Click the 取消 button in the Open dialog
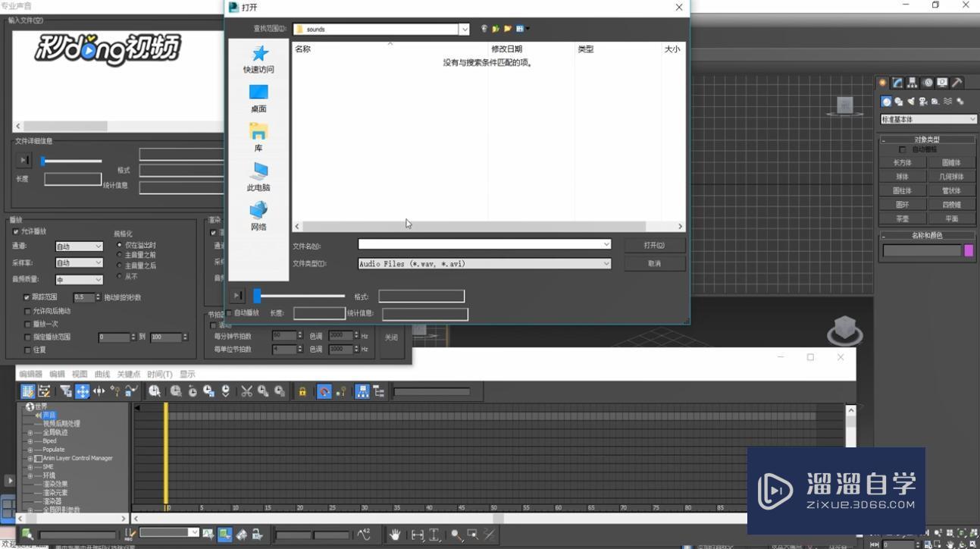This screenshot has height=549, width=980. point(653,263)
